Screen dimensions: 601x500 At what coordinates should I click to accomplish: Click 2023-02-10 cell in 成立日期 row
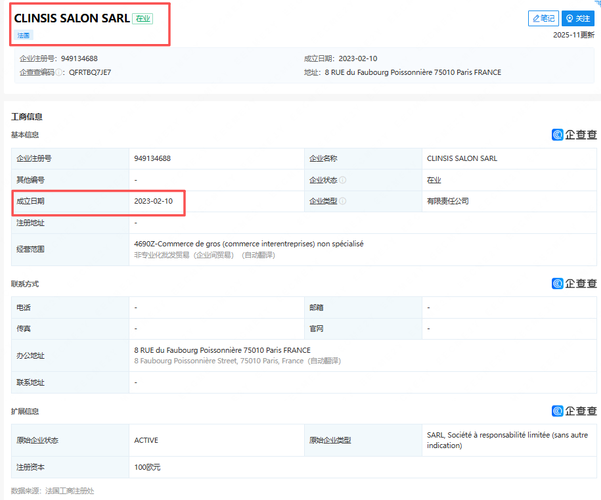point(153,201)
